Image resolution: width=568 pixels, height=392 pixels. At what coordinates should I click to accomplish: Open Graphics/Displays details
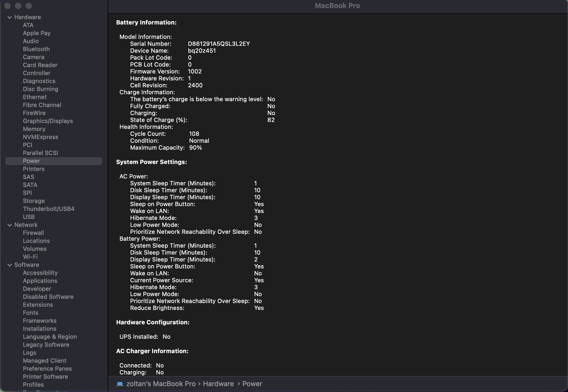48,121
